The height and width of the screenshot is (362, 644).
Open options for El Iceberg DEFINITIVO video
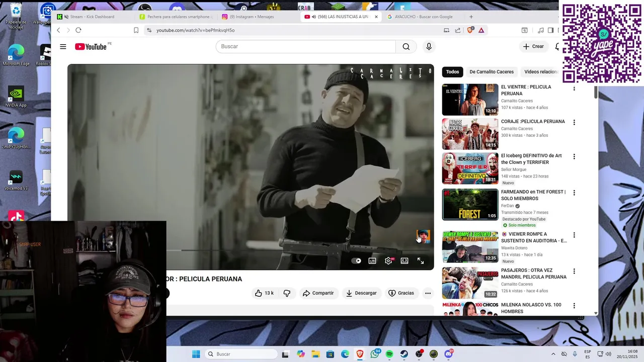(x=574, y=156)
